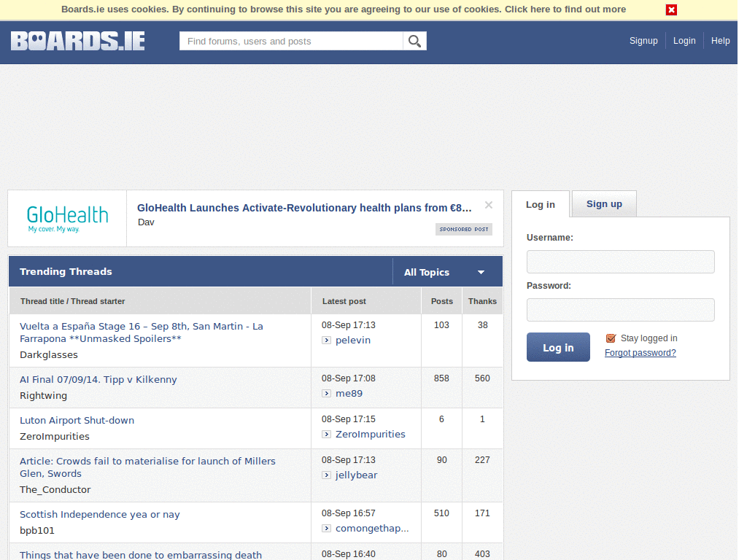Screen dimensions: 747x560
Task: Jump to jellybear latest post icon
Action: (326, 475)
